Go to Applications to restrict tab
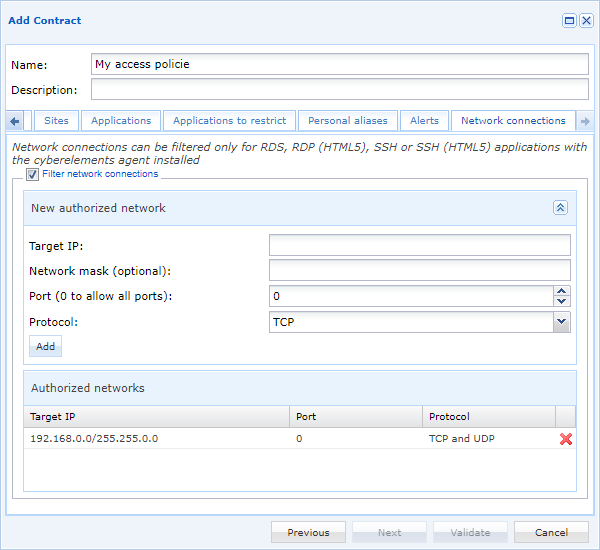Viewport: 600px width, 550px height. 229,121
